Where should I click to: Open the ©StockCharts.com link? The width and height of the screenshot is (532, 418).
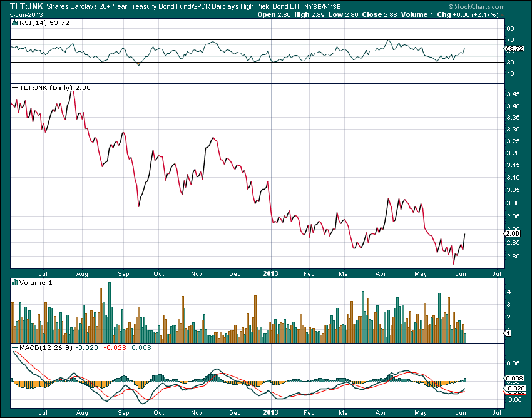pyautogui.click(x=476, y=6)
